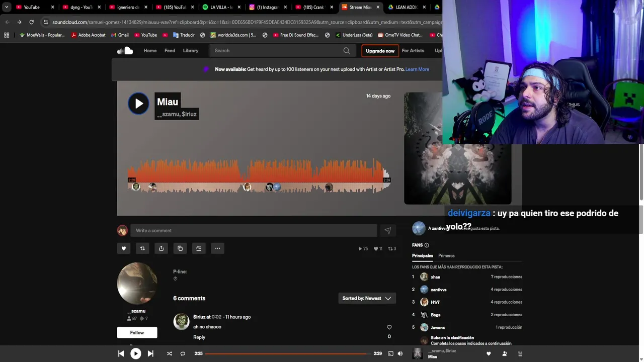Click the artist names __szamu, $iriuz
This screenshot has width=644, height=362.
pyautogui.click(x=177, y=114)
